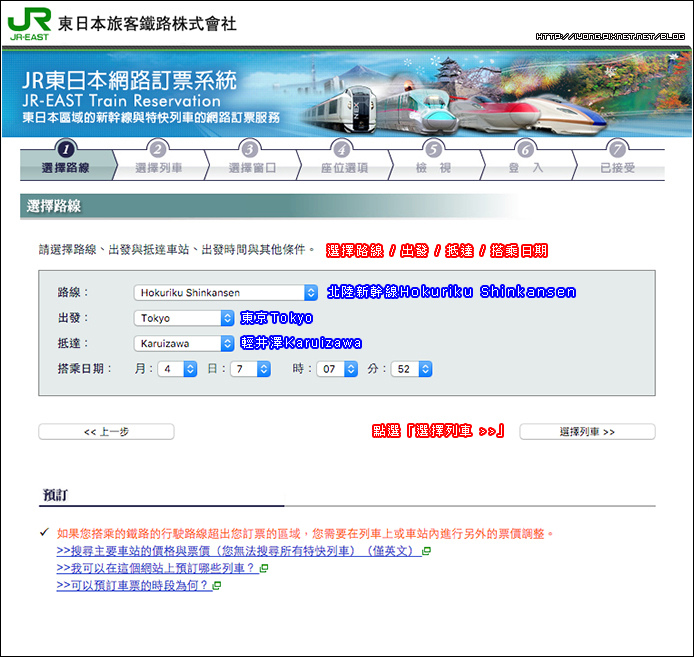694x657 pixels.
Task: Open the minute (分) dropdown
Action: coord(412,369)
